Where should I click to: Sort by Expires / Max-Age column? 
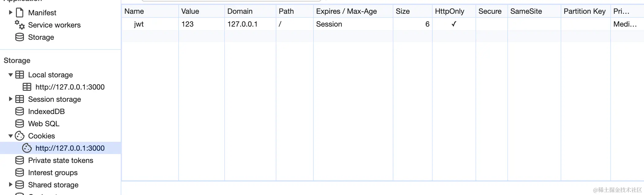click(x=353, y=11)
